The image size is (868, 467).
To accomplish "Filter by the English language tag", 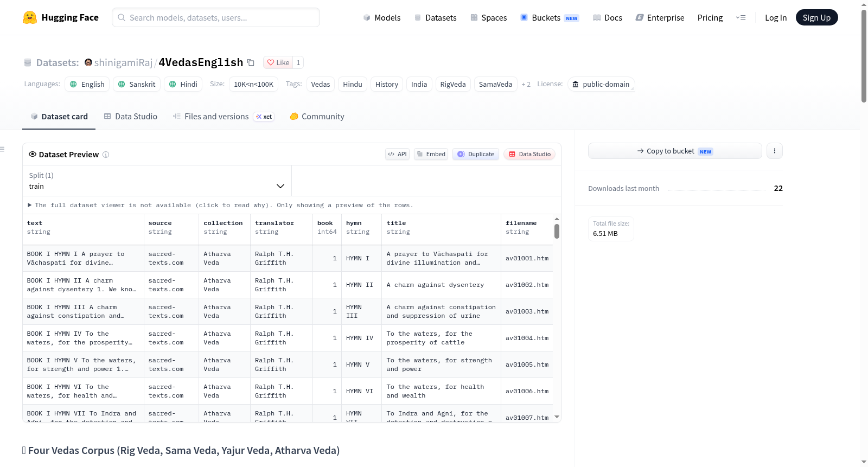I will 87,84.
